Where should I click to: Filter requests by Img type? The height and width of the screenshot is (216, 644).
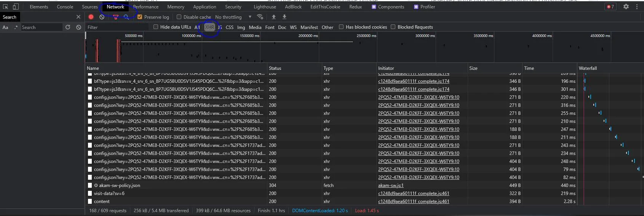pos(241,27)
